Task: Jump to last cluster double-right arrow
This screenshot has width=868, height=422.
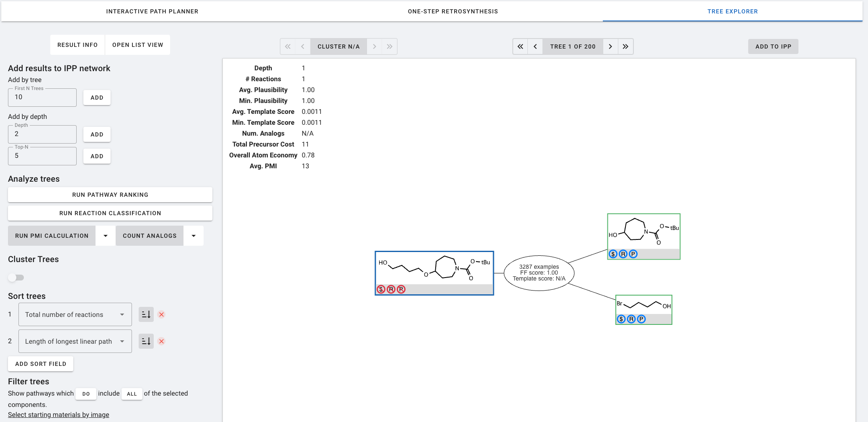Action: click(x=390, y=46)
